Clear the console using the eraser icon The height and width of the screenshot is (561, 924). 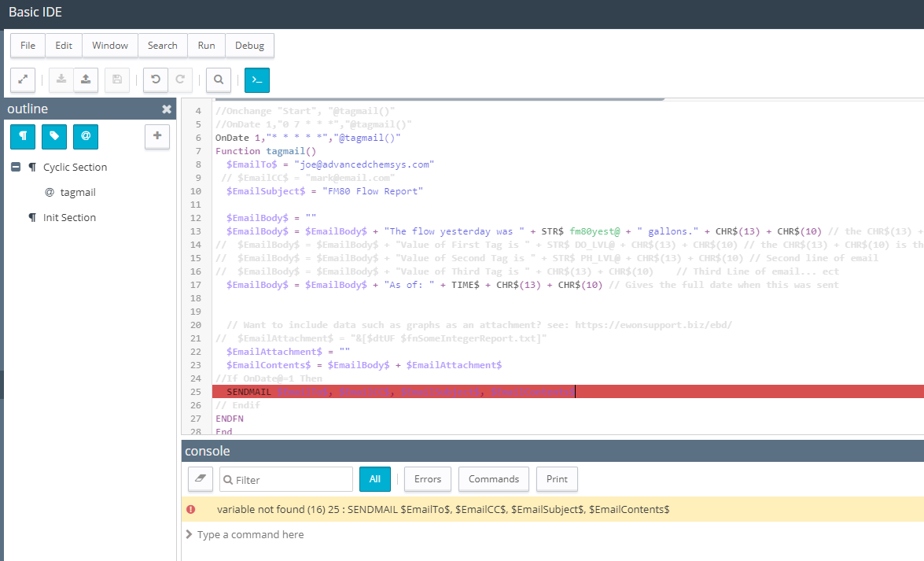click(x=200, y=478)
